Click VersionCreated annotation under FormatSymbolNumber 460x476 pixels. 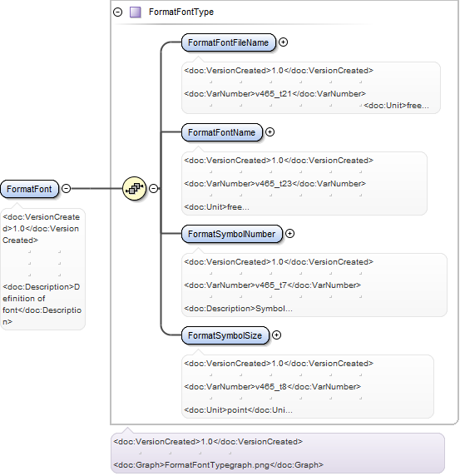pos(279,262)
